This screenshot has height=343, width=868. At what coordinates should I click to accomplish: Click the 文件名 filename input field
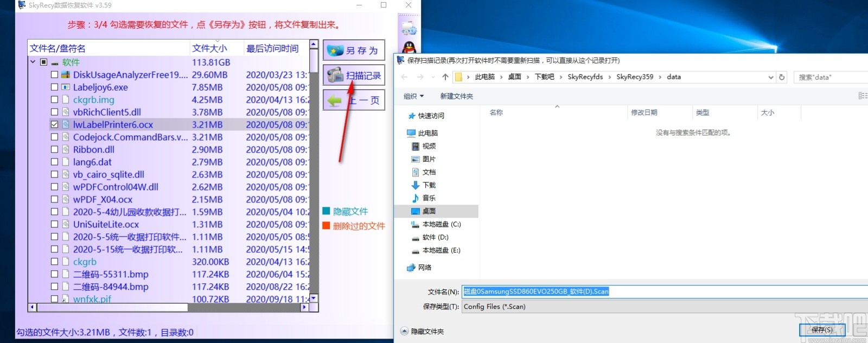(665, 291)
